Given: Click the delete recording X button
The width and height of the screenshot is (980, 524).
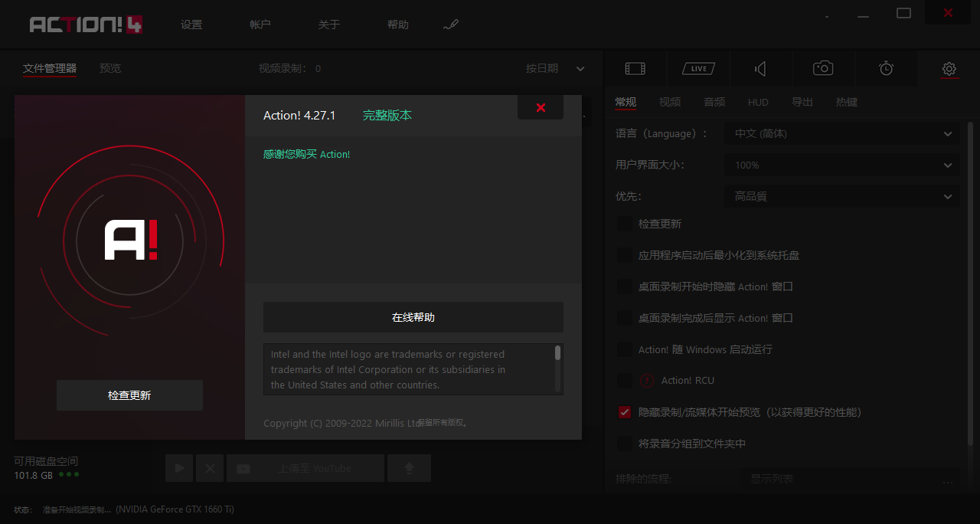Looking at the screenshot, I should [209, 468].
